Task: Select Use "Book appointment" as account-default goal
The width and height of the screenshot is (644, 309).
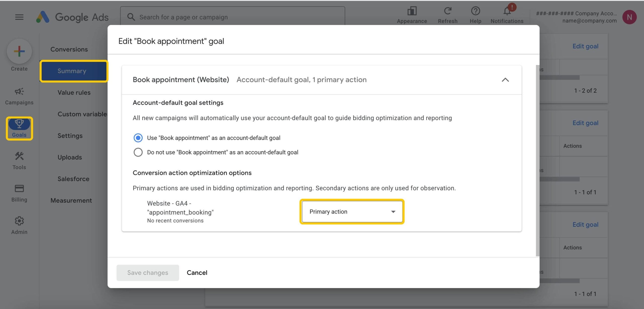Action: pyautogui.click(x=138, y=138)
